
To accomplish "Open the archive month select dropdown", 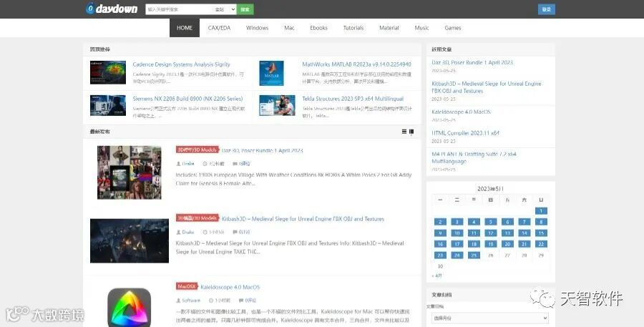I will tap(490, 318).
